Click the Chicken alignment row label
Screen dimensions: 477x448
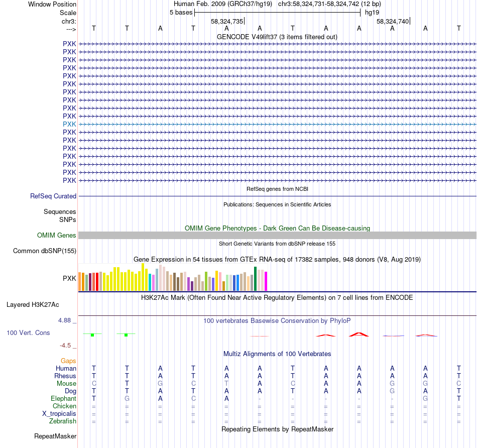click(64, 406)
